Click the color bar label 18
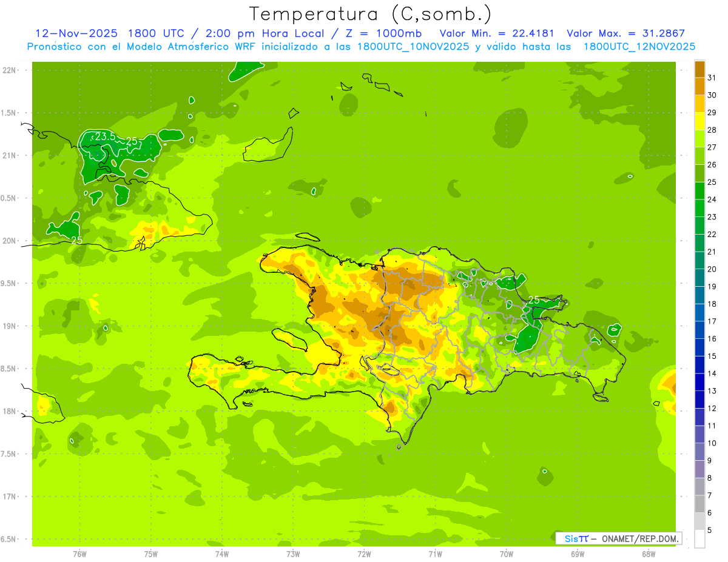The image size is (728, 562). click(712, 304)
